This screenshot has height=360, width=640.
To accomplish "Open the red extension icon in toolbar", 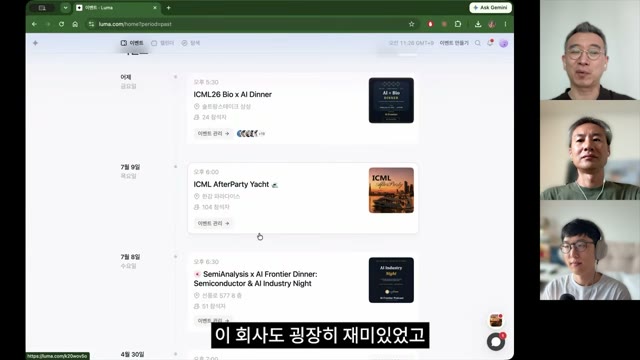I will click(x=430, y=24).
